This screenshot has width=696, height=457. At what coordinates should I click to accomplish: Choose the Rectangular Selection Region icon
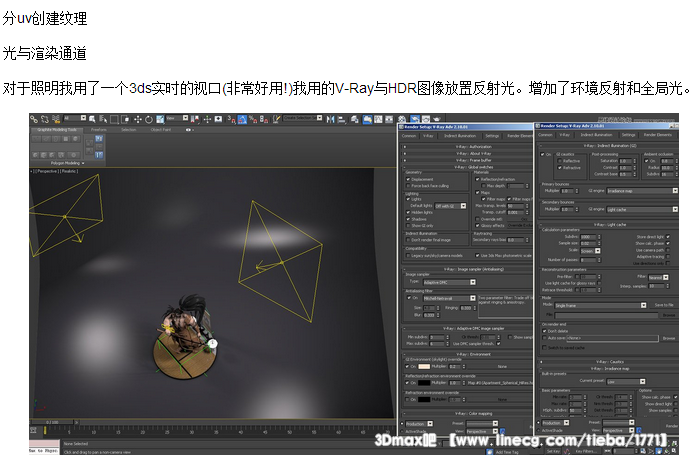[114, 119]
